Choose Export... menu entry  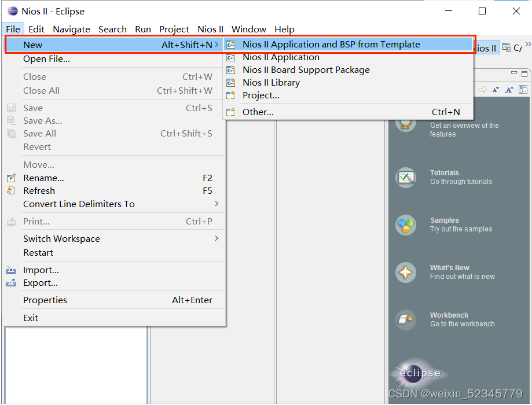pyautogui.click(x=115, y=282)
